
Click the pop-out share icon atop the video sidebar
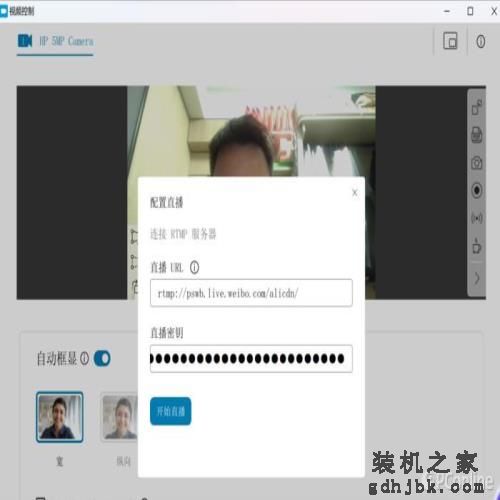click(477, 107)
